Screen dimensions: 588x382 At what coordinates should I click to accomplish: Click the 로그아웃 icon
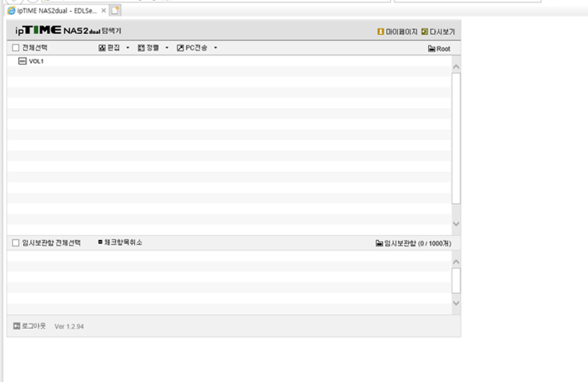(x=17, y=327)
